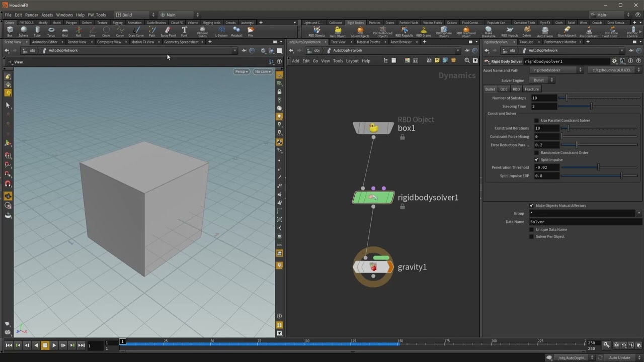Open the Render menu
Image resolution: width=644 pixels, height=362 pixels.
click(31, 15)
